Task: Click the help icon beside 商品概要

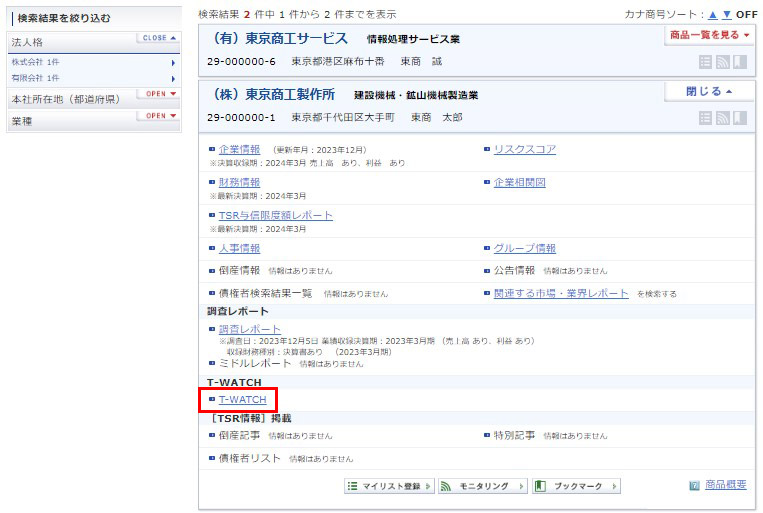Action: click(694, 485)
